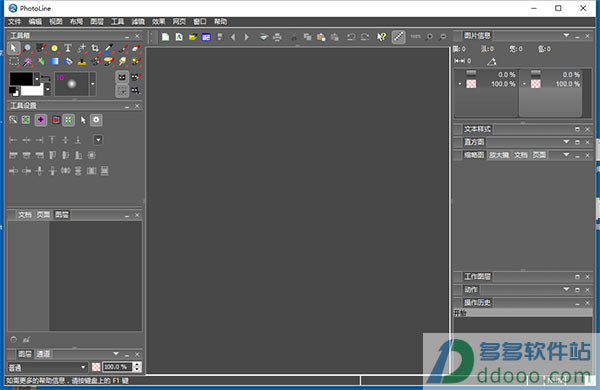Open alignment options dropdown in tool settings
Screen dimensions: 600x390
click(98, 140)
